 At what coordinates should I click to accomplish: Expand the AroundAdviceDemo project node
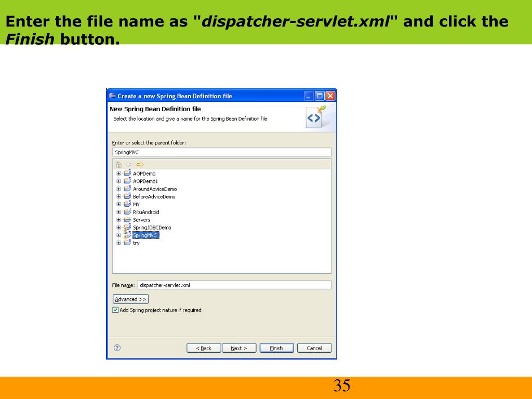[118, 189]
